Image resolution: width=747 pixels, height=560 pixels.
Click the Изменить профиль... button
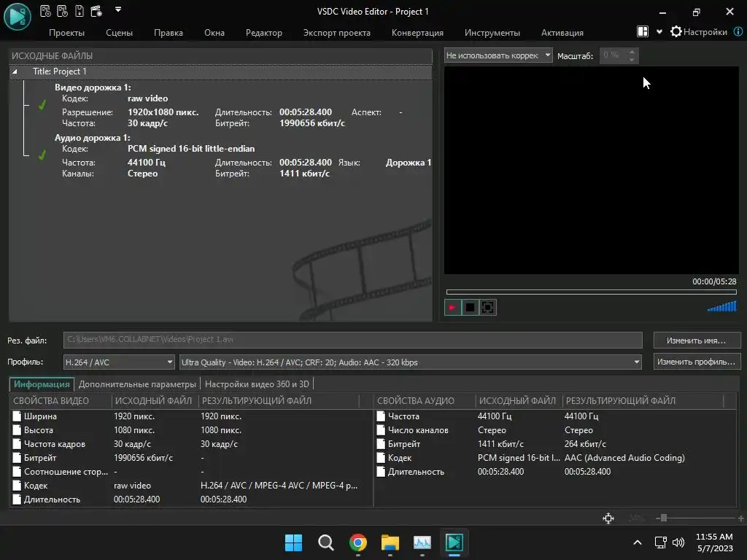(697, 362)
